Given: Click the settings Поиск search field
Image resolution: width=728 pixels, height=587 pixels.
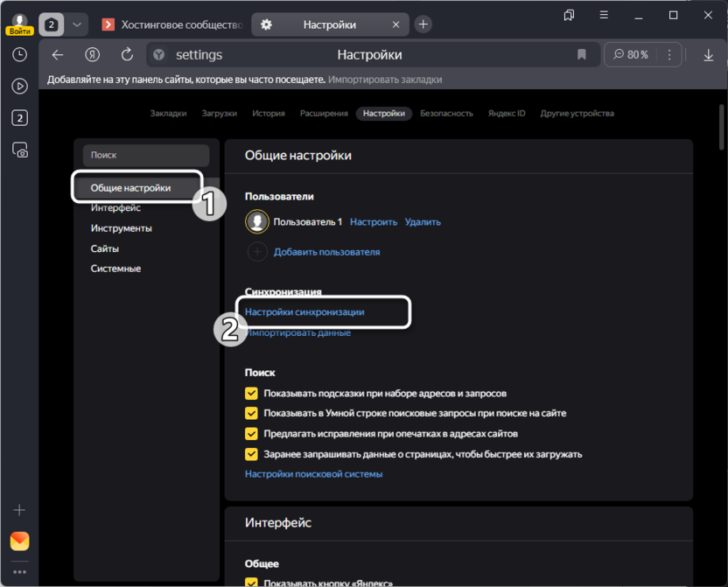Looking at the screenshot, I should click(146, 155).
